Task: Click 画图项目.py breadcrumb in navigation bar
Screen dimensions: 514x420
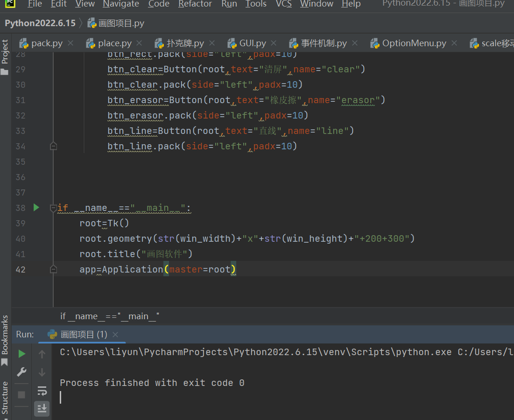Action: [x=116, y=23]
